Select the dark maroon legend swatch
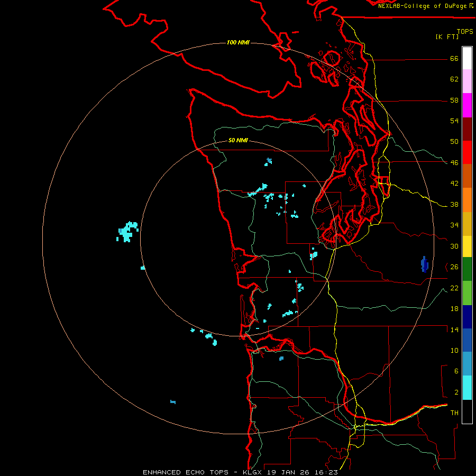Viewport: 476px width, 476px height. pos(467,129)
